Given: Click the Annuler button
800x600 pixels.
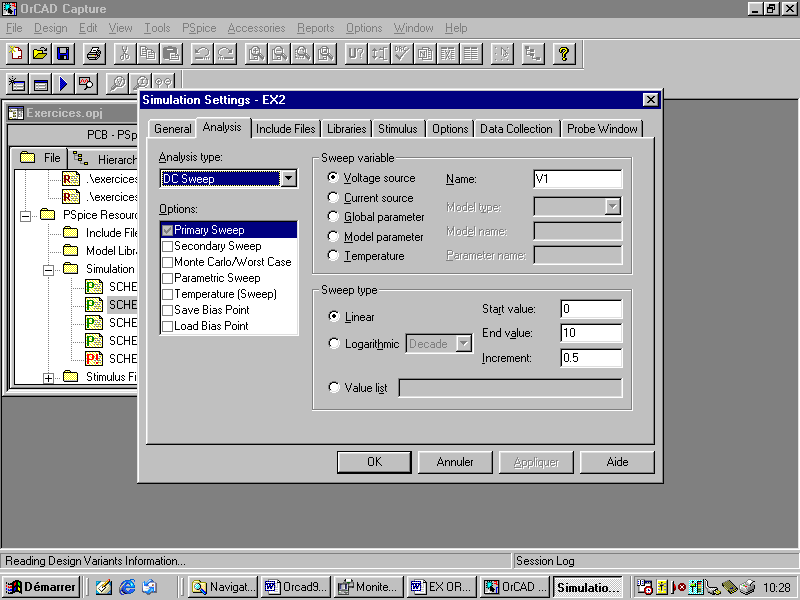Looking at the screenshot, I should point(455,462).
